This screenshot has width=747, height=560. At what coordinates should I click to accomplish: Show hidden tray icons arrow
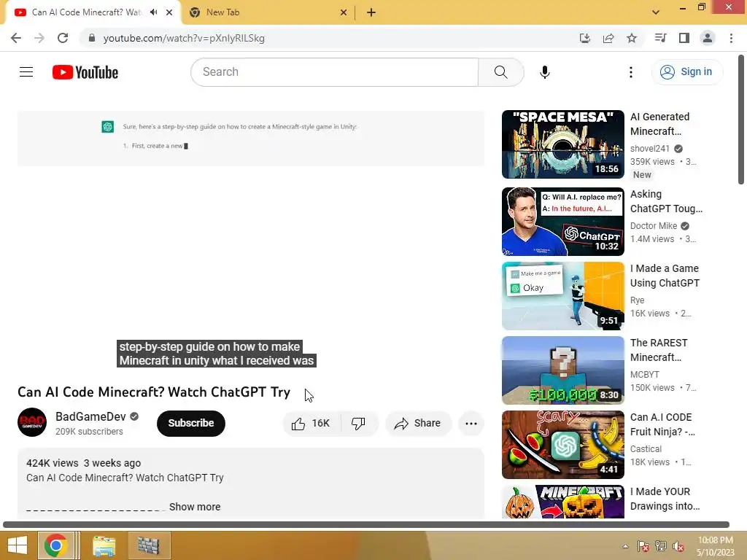click(x=625, y=546)
